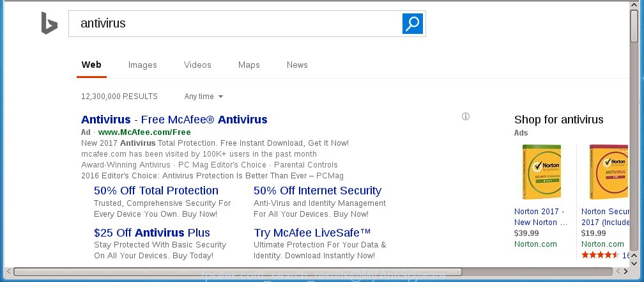Expand the Any time filter dropdown

click(x=204, y=97)
